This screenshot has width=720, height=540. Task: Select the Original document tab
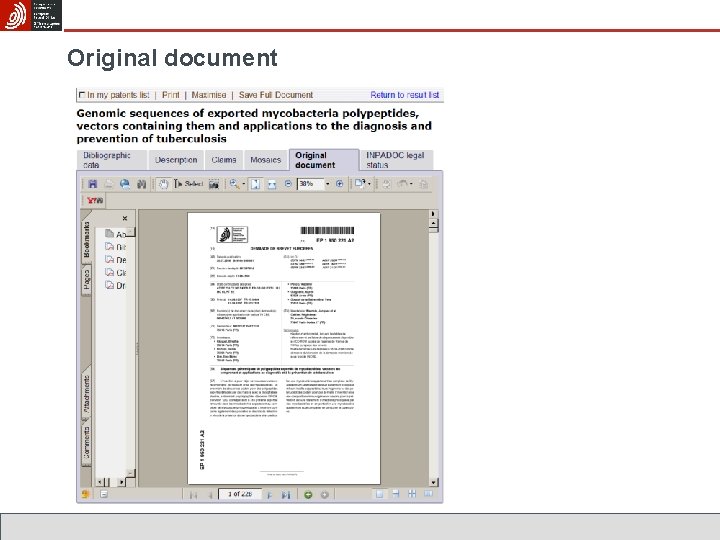324,160
